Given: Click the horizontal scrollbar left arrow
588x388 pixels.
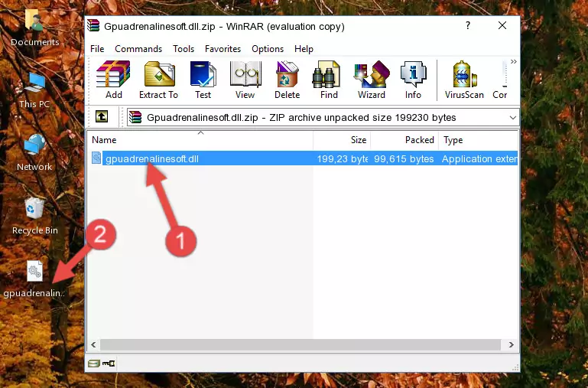Looking at the screenshot, I should click(x=94, y=344).
